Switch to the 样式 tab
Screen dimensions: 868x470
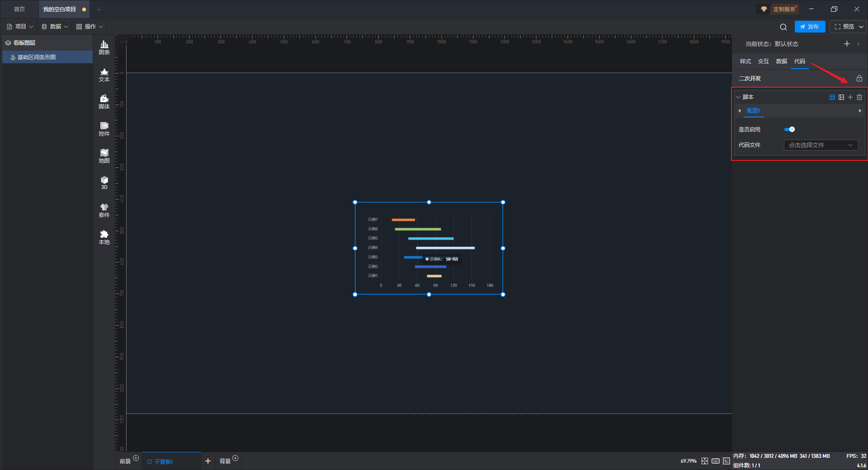click(745, 61)
